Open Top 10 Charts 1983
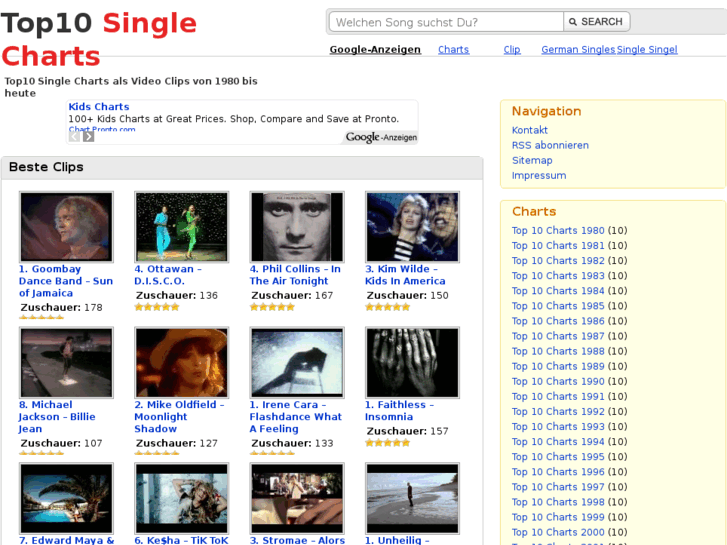Viewport: 727px width, 545px height. point(558,276)
